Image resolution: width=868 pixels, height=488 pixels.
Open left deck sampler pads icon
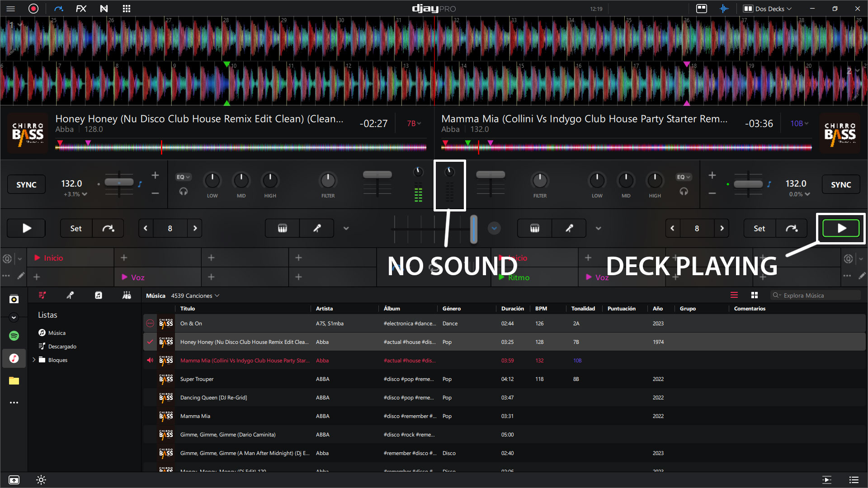pos(282,228)
